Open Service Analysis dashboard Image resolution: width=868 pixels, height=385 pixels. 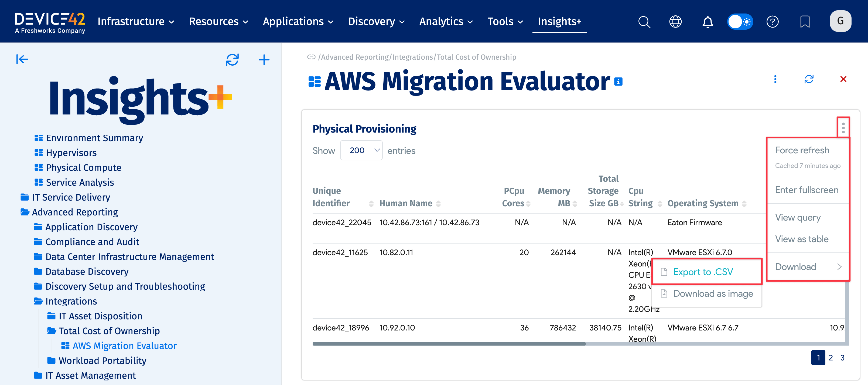(x=74, y=183)
